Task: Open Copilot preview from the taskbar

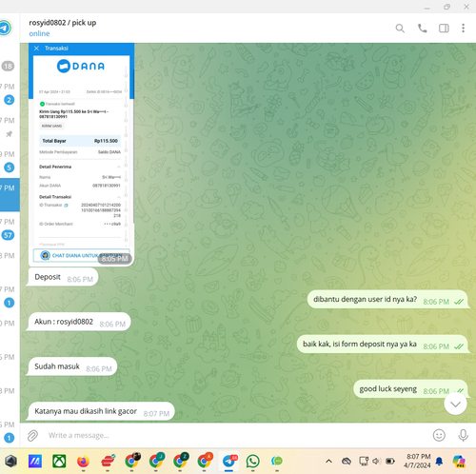Action: tap(459, 461)
